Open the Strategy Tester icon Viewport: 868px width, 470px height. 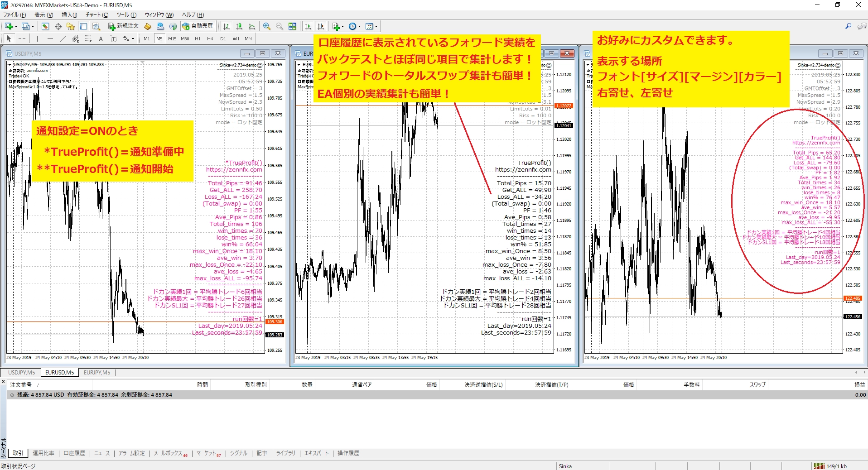(x=96, y=26)
